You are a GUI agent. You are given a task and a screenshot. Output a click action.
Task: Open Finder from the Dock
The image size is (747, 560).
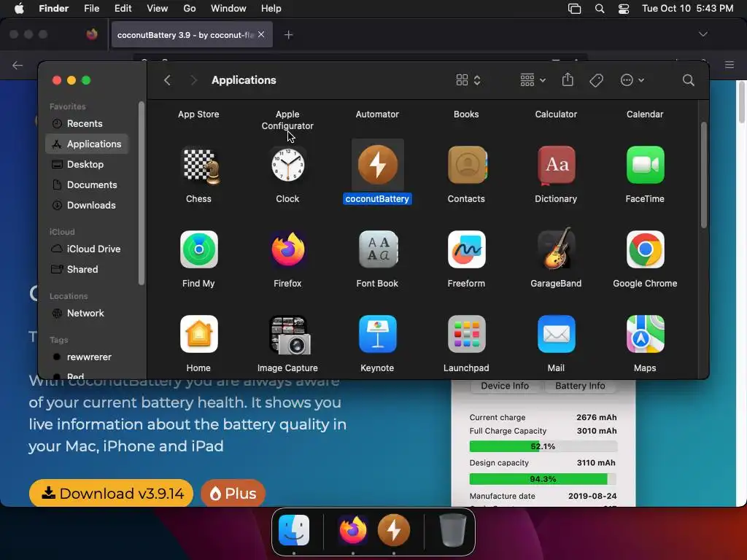click(294, 530)
